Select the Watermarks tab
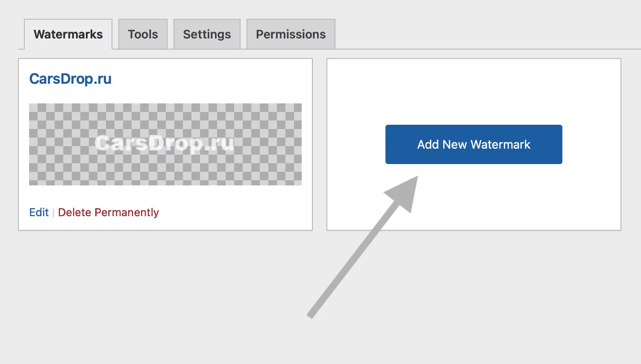Viewport: 641px width, 364px height. click(68, 34)
